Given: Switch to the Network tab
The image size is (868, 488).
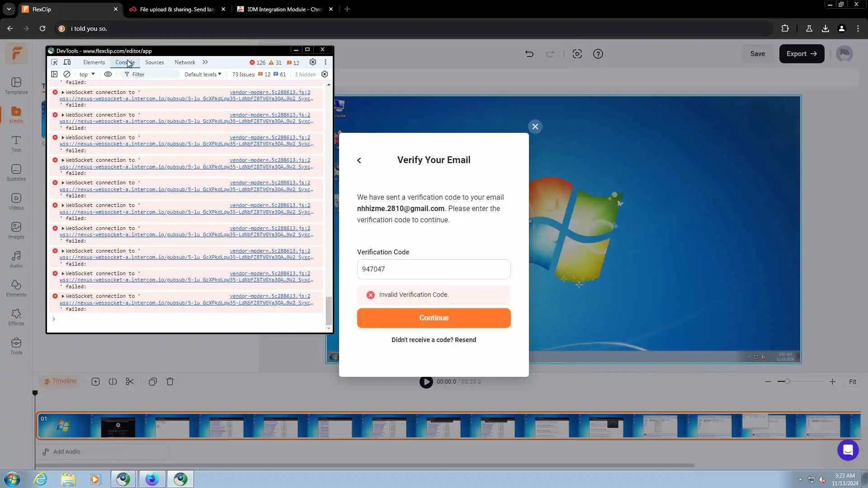Looking at the screenshot, I should coord(184,62).
